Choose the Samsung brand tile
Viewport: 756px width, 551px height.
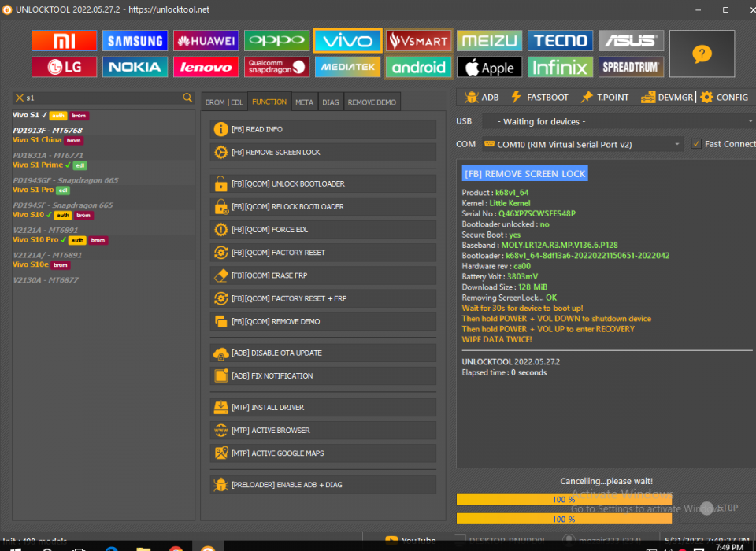click(135, 41)
